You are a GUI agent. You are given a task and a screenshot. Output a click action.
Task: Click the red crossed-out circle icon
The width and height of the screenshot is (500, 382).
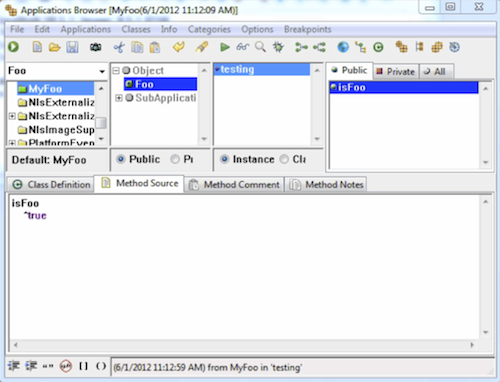66,366
